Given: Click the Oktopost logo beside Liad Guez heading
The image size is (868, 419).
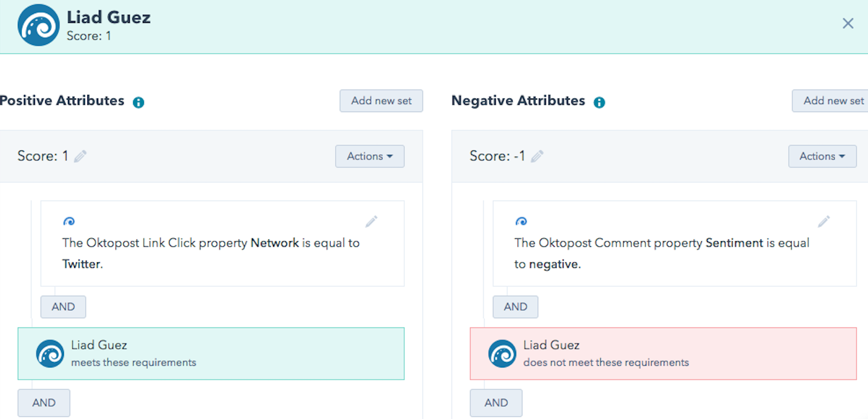Looking at the screenshot, I should pos(38,25).
